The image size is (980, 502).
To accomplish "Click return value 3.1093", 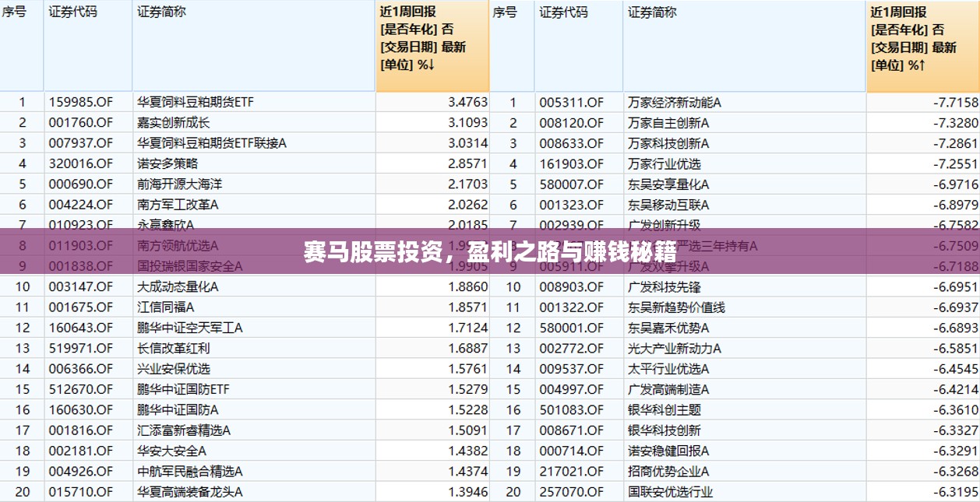I will coord(467,122).
